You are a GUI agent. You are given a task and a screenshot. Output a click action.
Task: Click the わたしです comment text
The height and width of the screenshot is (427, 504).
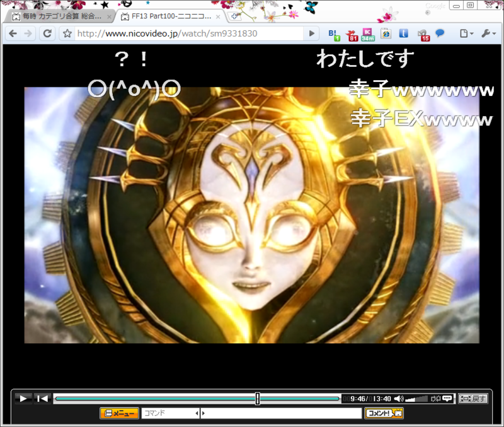click(x=365, y=59)
